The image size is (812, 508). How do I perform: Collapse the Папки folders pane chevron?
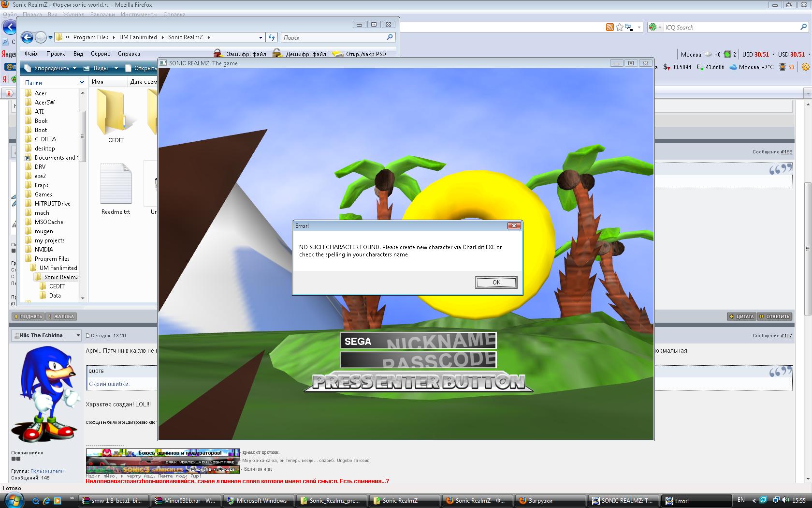(x=81, y=83)
